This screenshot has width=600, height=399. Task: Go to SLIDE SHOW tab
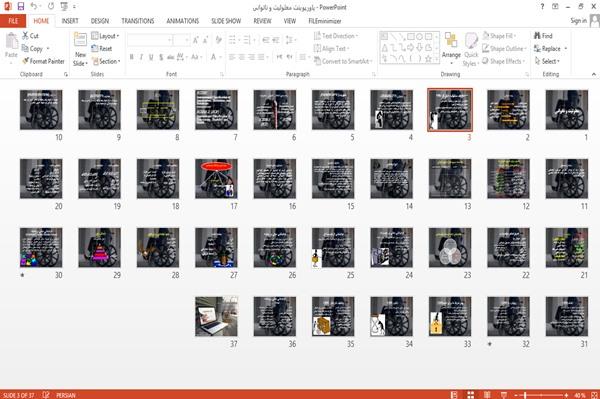tap(226, 21)
